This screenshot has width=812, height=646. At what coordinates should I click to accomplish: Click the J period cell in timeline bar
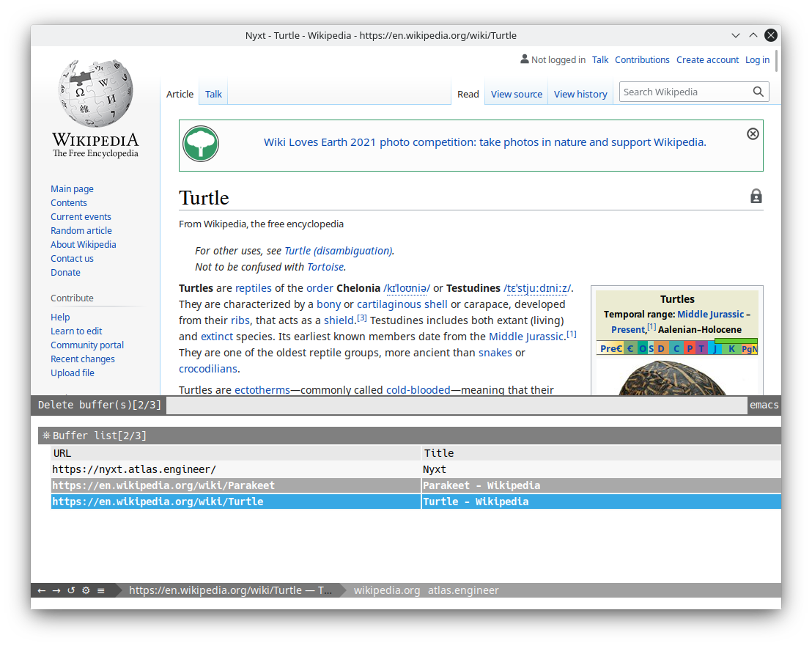coord(715,348)
